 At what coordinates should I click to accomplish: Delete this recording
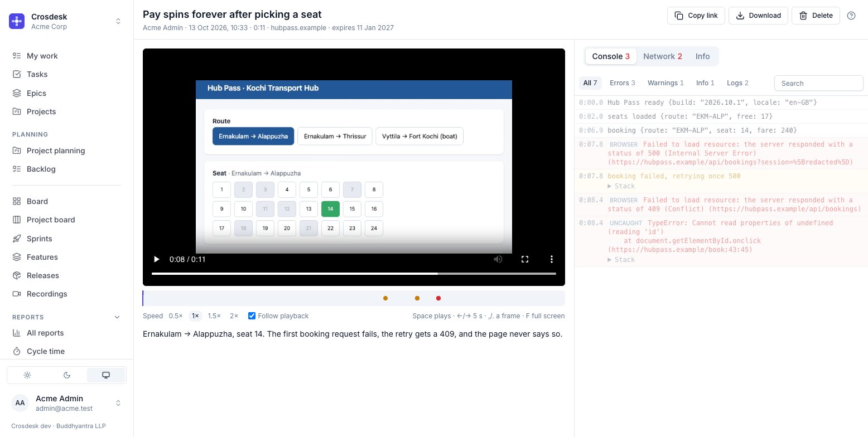click(816, 16)
